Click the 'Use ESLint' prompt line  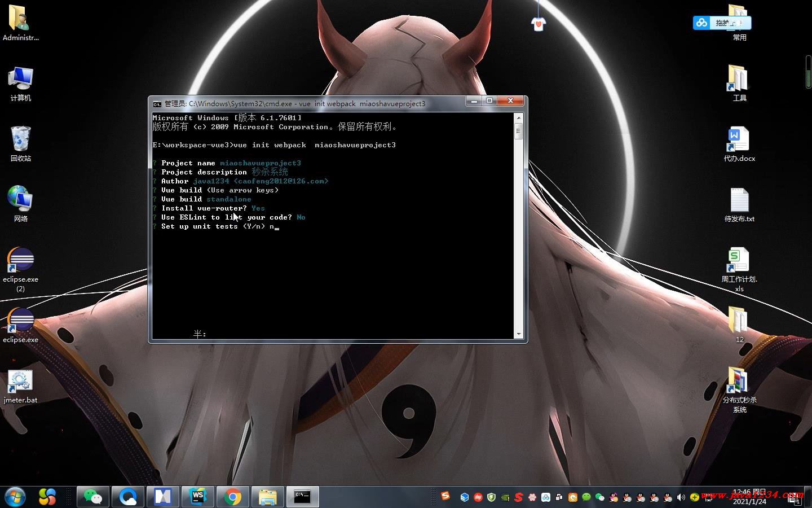(229, 217)
